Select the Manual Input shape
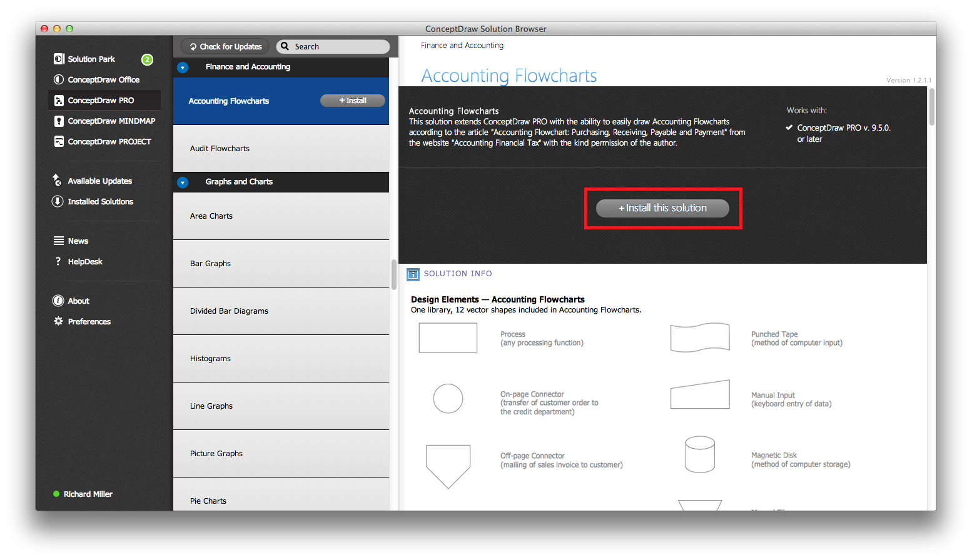Image resolution: width=972 pixels, height=560 pixels. 700,394
